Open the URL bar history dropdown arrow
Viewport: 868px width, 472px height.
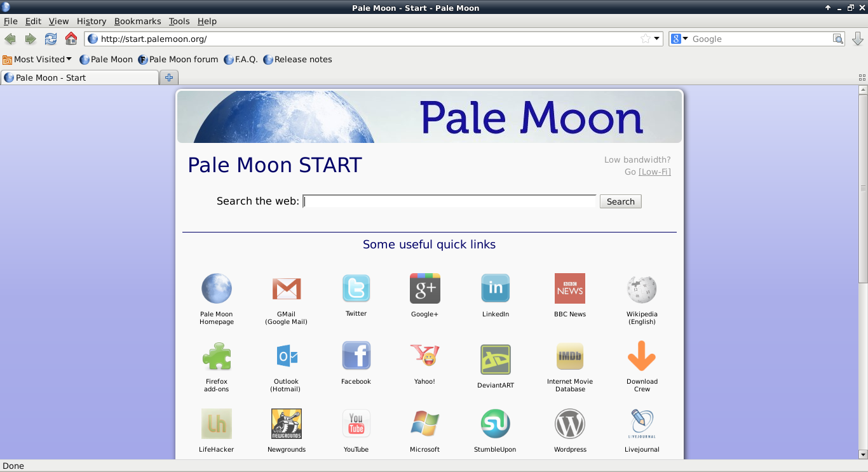coord(657,39)
